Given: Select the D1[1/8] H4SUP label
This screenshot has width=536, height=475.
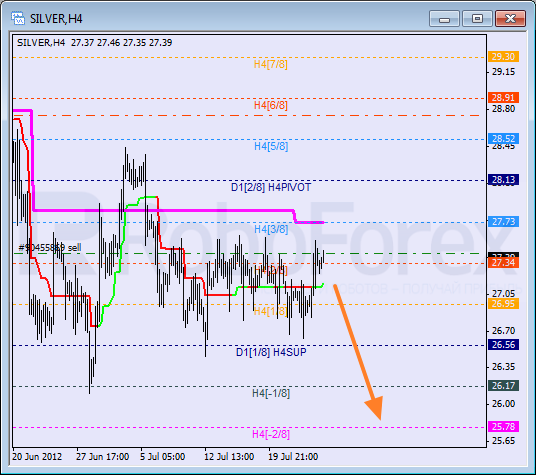Looking at the screenshot, I should point(271,352).
